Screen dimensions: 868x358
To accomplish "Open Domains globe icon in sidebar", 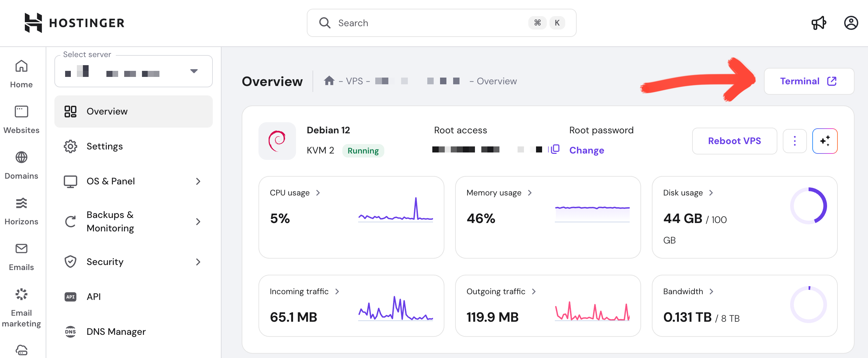I will 21,158.
